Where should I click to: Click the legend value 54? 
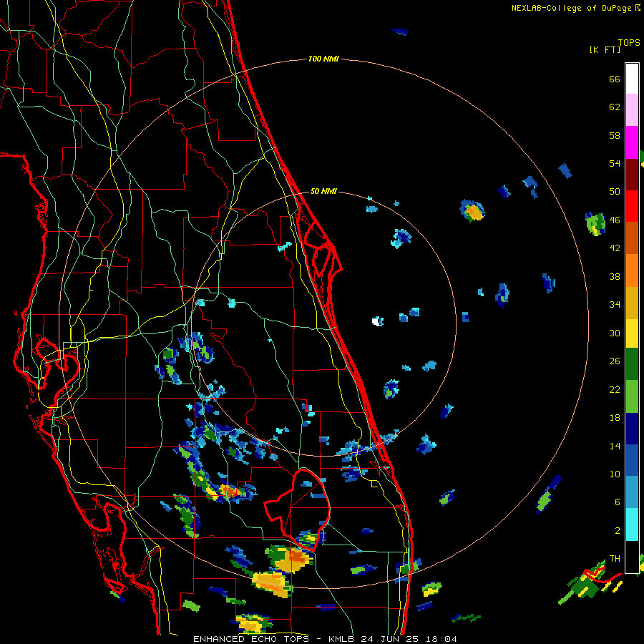pos(615,163)
